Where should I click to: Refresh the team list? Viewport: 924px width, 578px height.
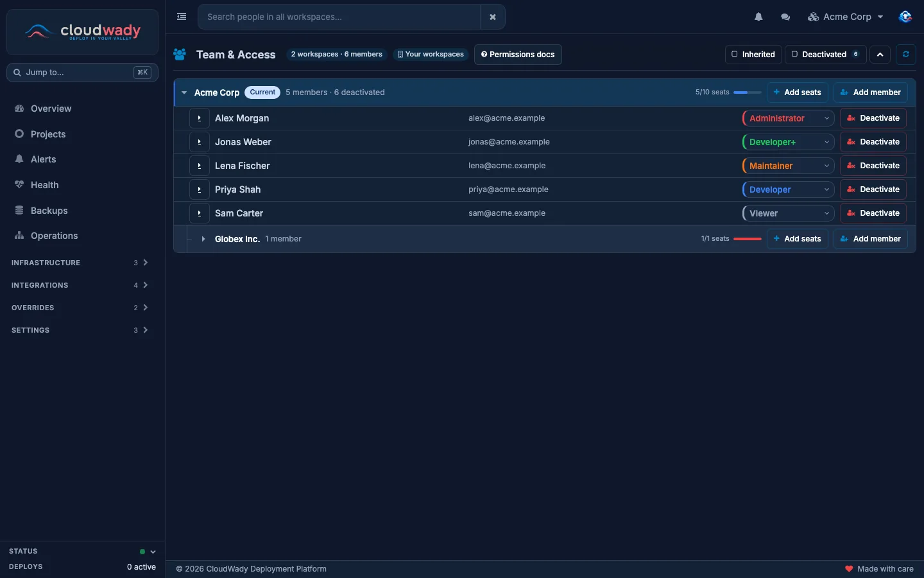coord(906,55)
